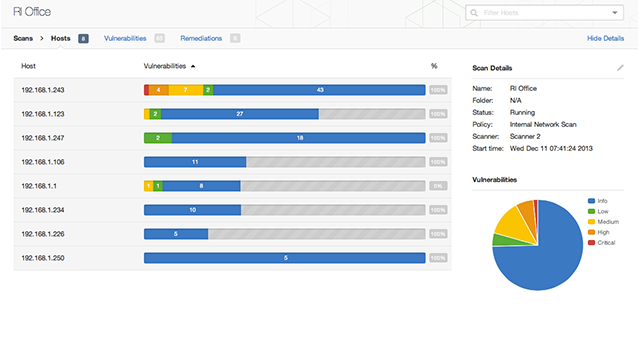Click the Remediations tab count badge
This screenshot has height=360, width=640.
(x=235, y=38)
